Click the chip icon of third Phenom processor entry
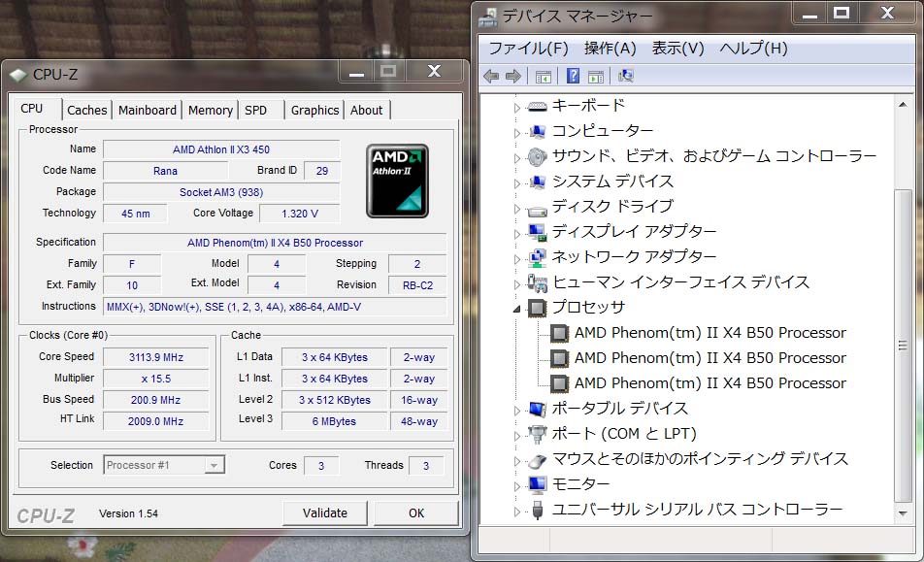 point(559,384)
